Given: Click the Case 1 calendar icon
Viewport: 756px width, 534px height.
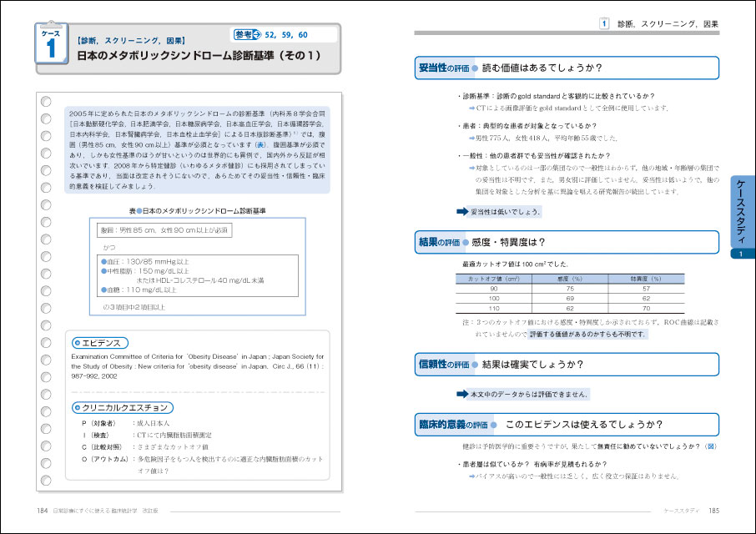Looking at the screenshot, I should point(51,43).
